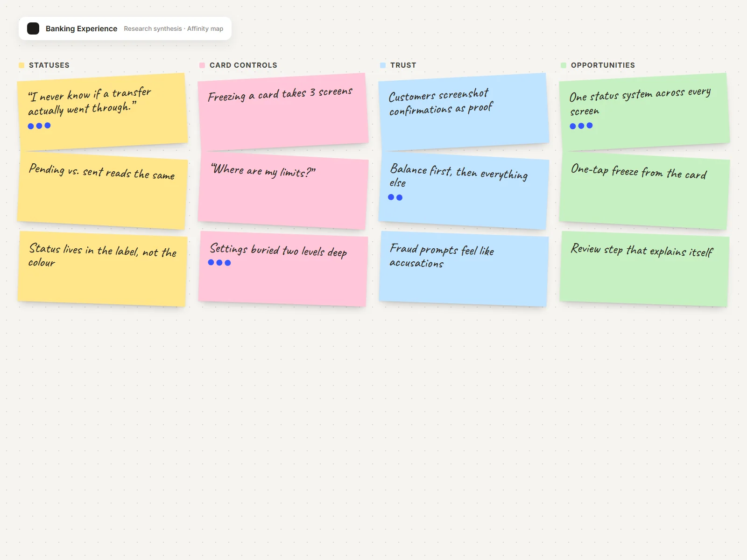This screenshot has width=747, height=560.
Task: Click the blue TRUST column color swatch
Action: [383, 65]
